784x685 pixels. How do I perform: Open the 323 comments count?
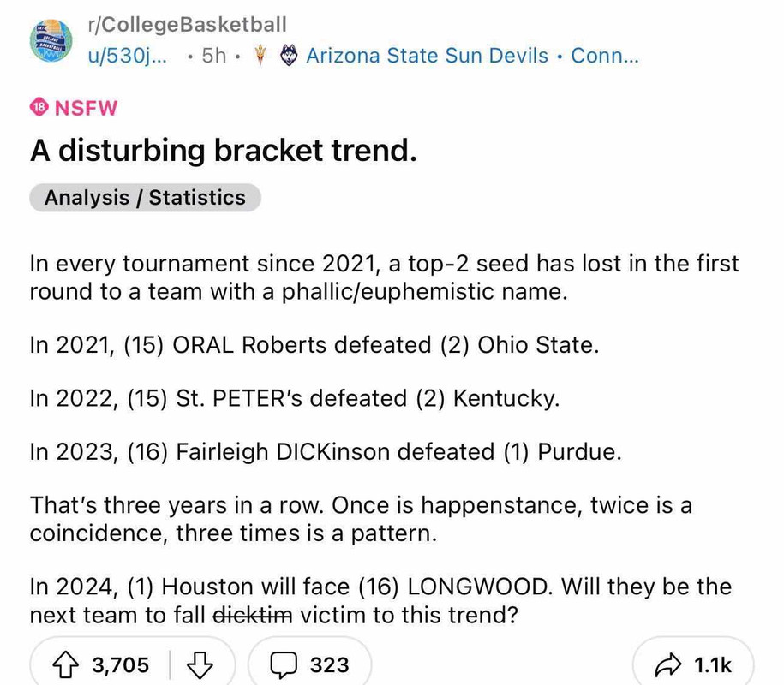329,664
